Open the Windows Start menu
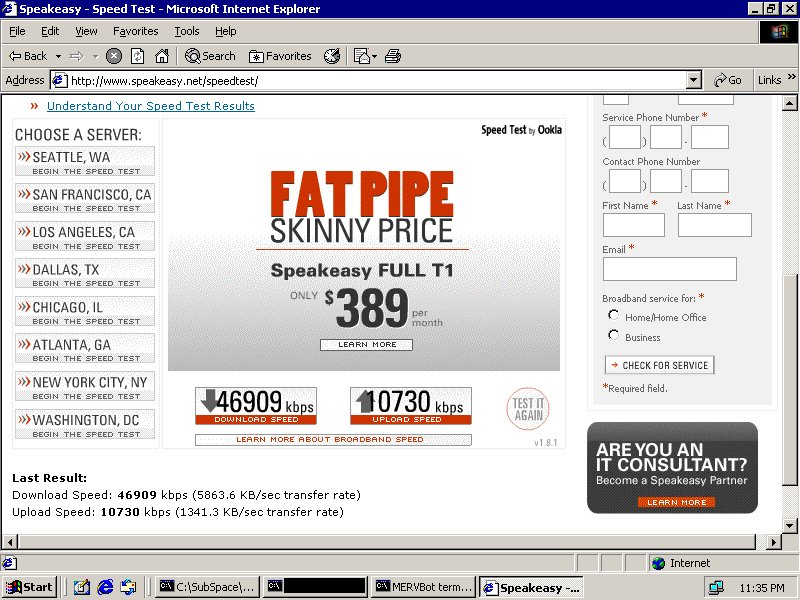 tap(30, 587)
